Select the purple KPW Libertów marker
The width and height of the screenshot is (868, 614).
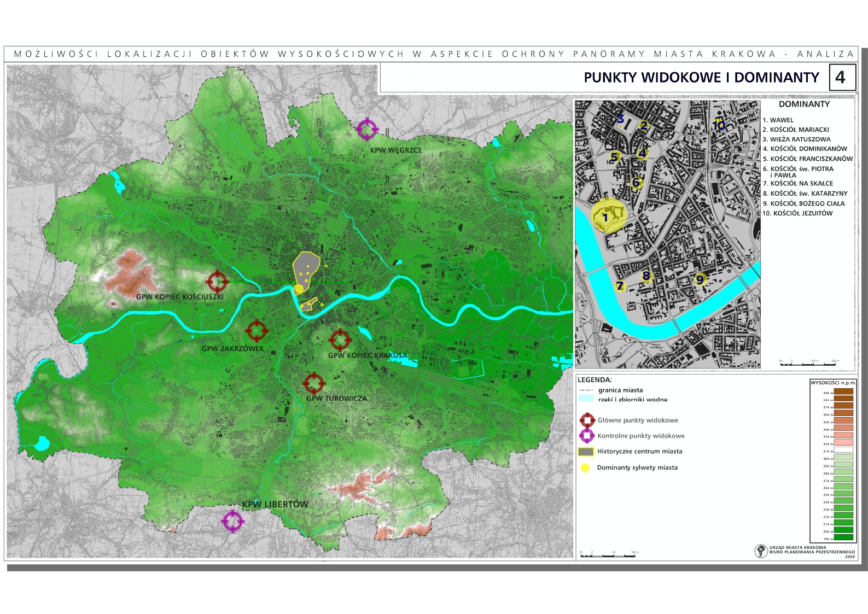pyautogui.click(x=232, y=521)
